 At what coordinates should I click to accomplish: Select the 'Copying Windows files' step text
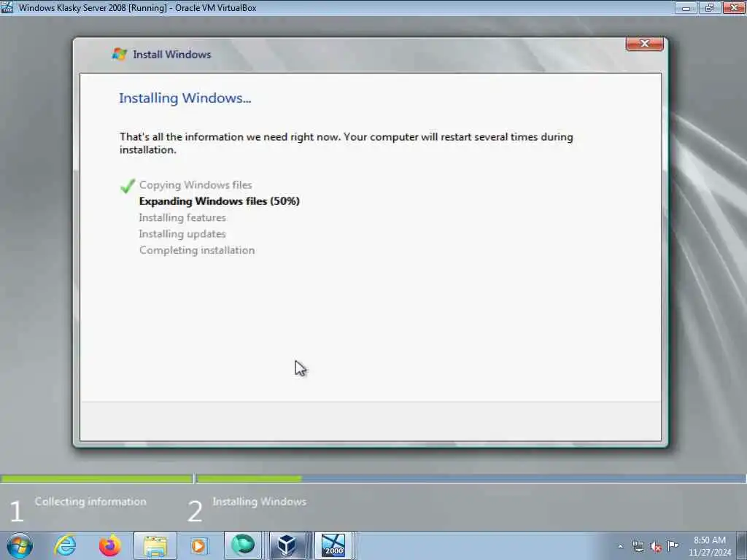[x=196, y=184]
